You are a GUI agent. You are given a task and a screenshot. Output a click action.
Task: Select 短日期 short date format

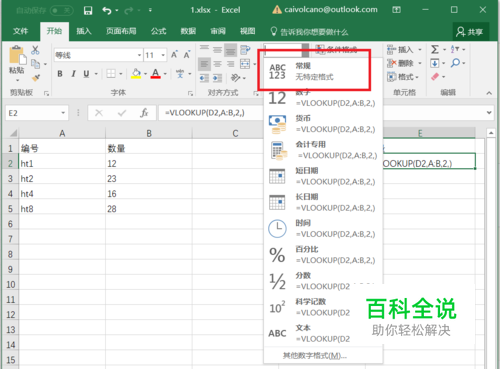(323, 176)
